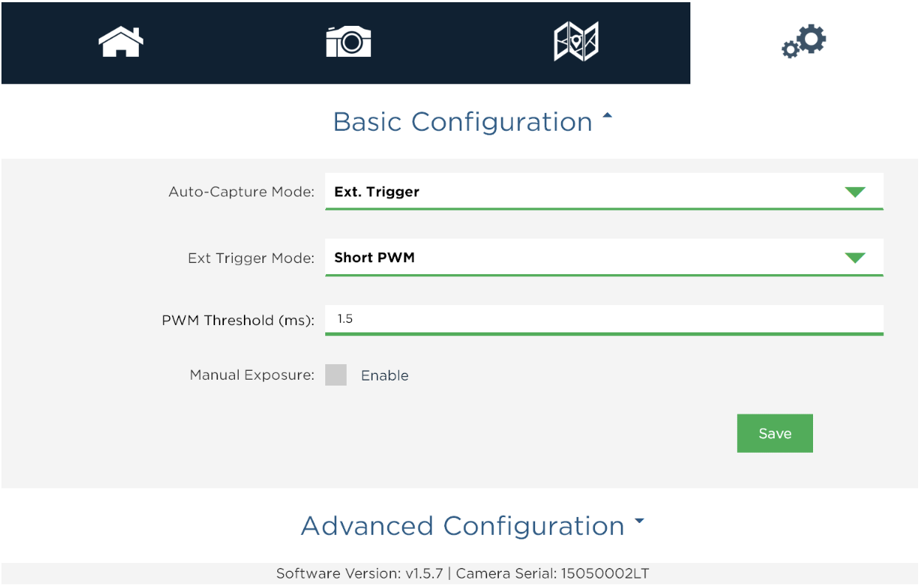This screenshot has width=921, height=588.
Task: Save the configuration with the Save button
Action: [775, 434]
